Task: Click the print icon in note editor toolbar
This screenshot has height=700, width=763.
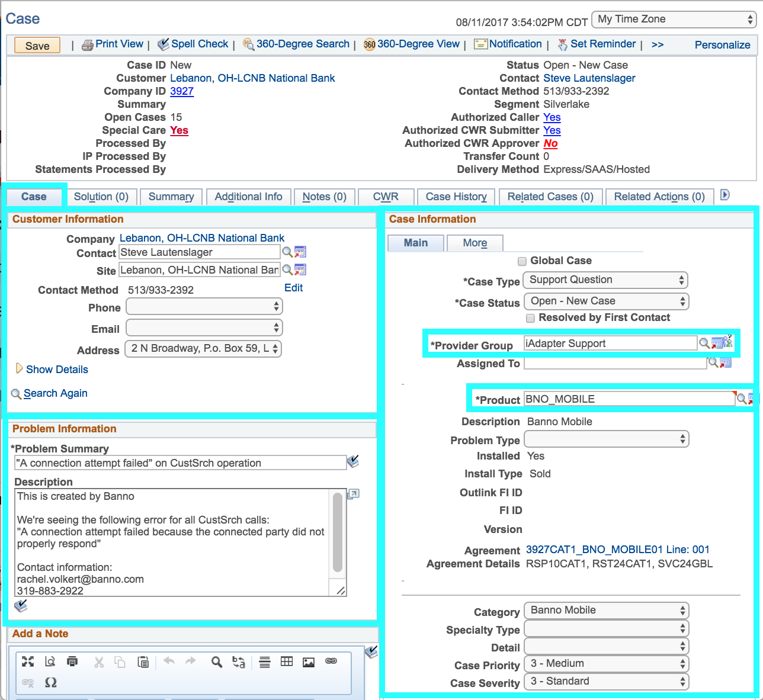Action: coord(72,662)
